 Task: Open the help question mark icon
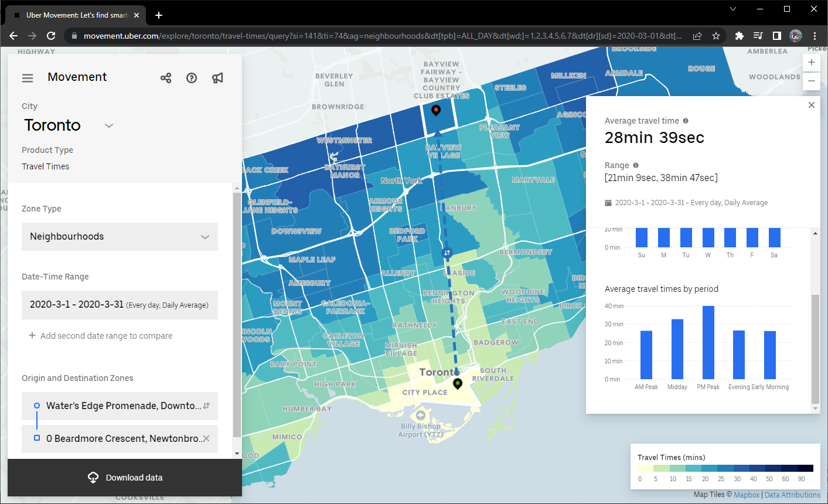pos(192,78)
